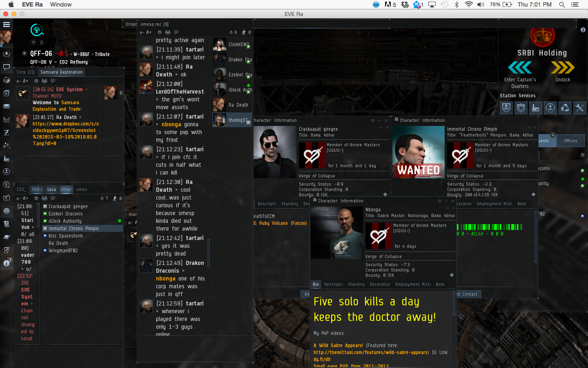Image resolution: width=588 pixels, height=368 pixels.
Task: Click gear icon beside Offices tab
Action: coord(583,155)
